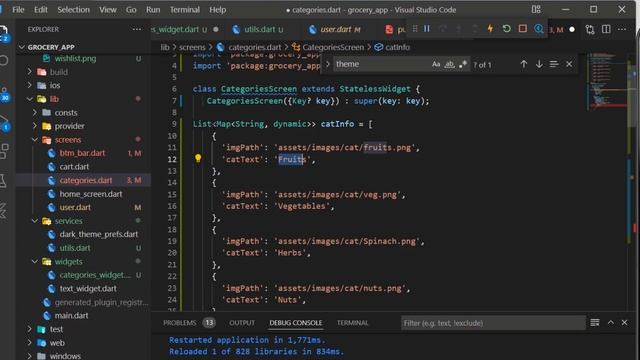Screen dimensions: 640x360
Task: Go to next find match
Action: click(539, 64)
